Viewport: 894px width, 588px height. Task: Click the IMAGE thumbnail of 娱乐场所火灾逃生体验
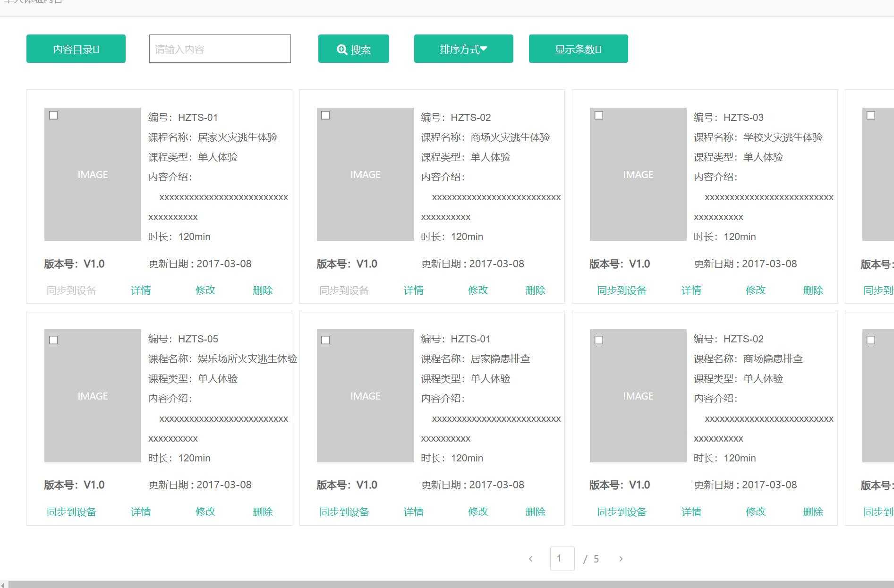pyautogui.click(x=93, y=396)
